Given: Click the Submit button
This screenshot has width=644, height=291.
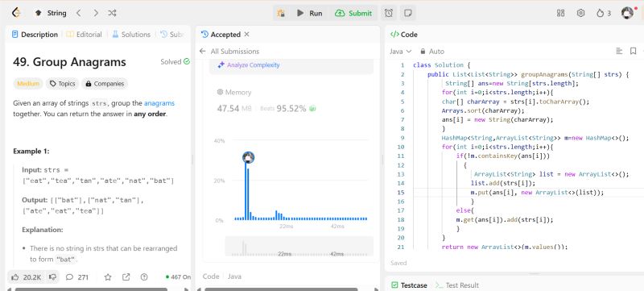Looking at the screenshot, I should (353, 13).
